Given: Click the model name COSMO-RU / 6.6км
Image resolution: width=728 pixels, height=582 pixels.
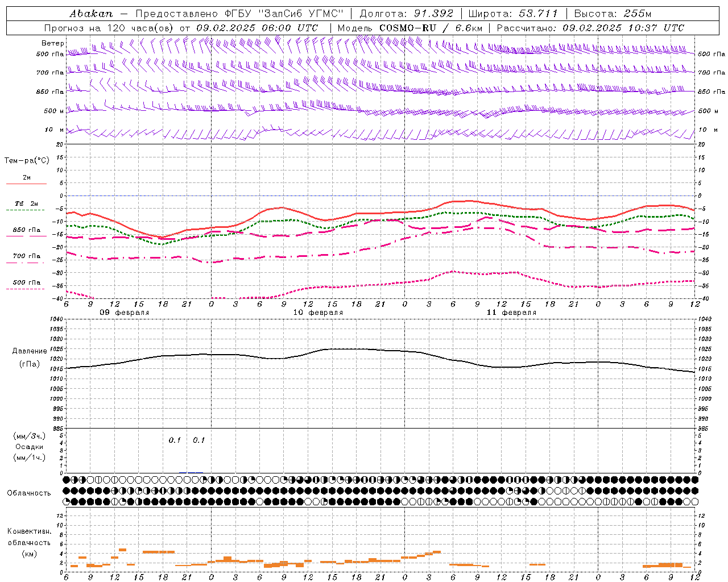Looking at the screenshot, I should 431,28.
